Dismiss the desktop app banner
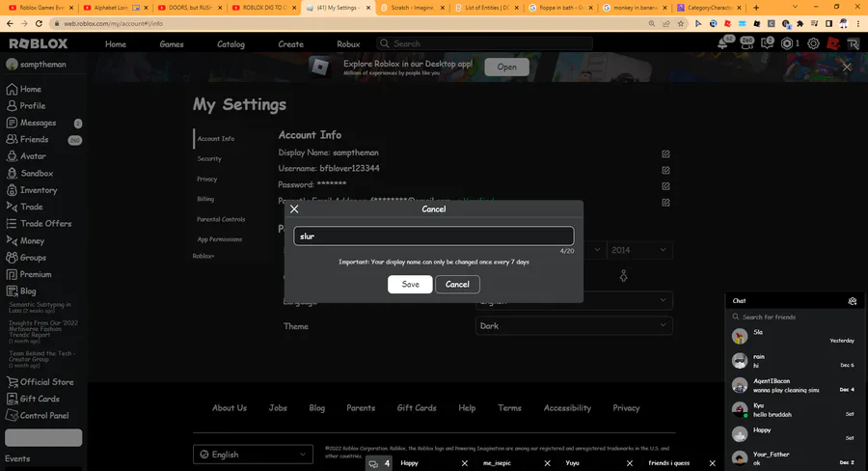The width and height of the screenshot is (868, 471). click(x=847, y=67)
